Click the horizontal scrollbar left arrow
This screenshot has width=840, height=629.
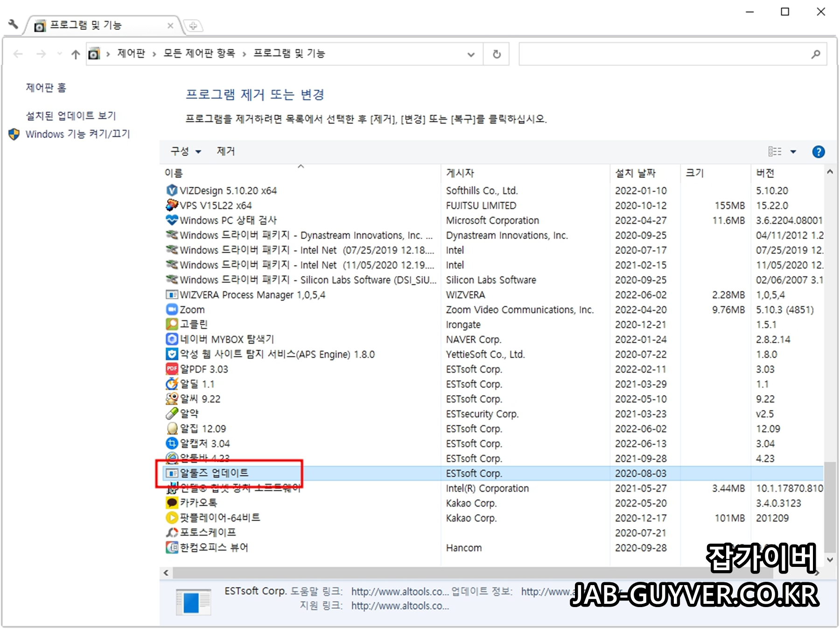click(166, 572)
